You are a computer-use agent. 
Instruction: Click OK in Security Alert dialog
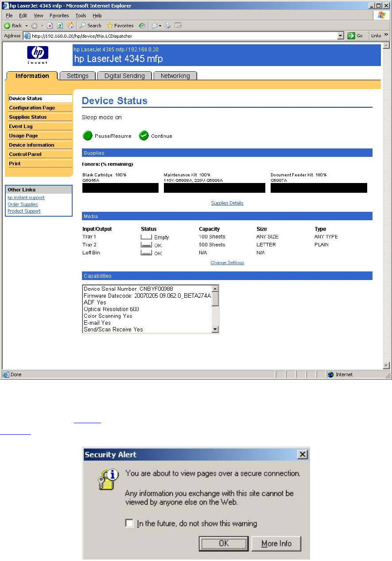click(x=224, y=543)
